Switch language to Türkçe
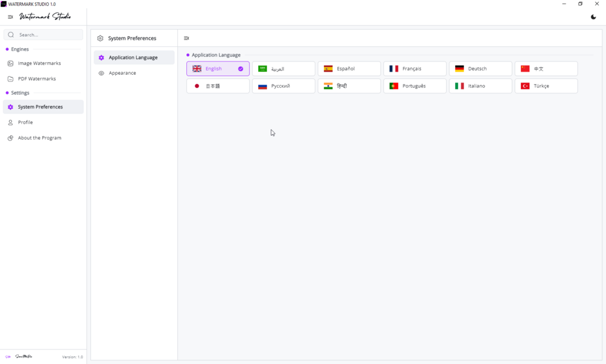Viewport: 606px width, 364px height. [546, 86]
